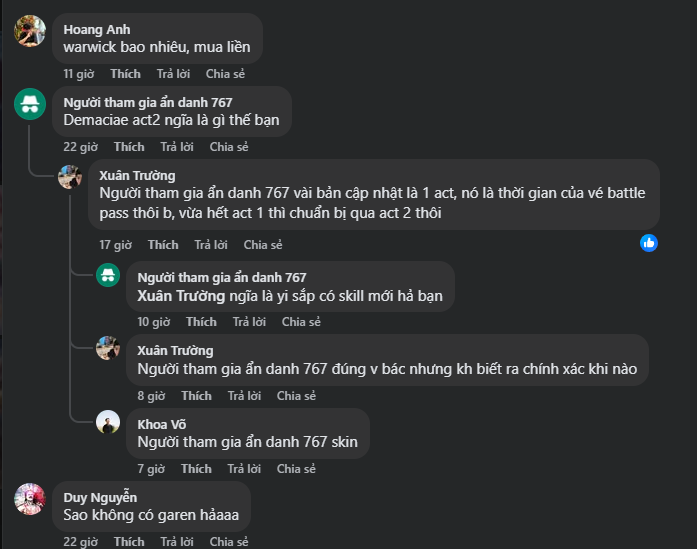
Task: Share the 'Demaciae act2' comment
Action: (229, 147)
